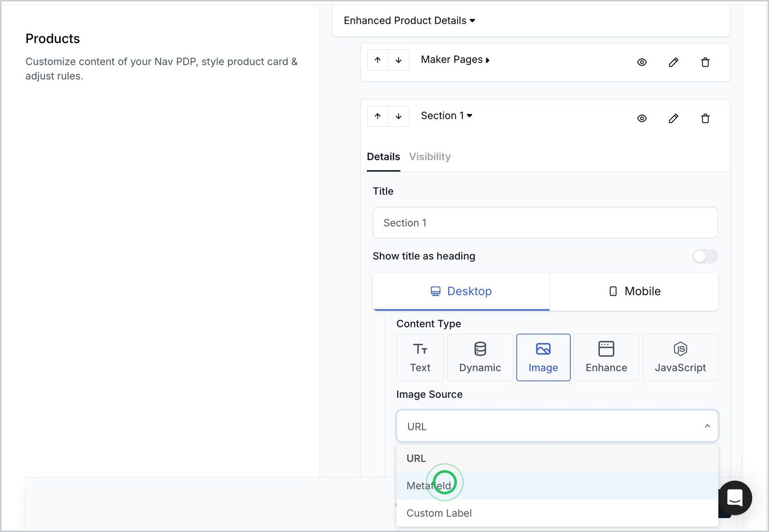Edit Maker Pages with pencil icon
Screen dimensions: 769x532
click(673, 62)
